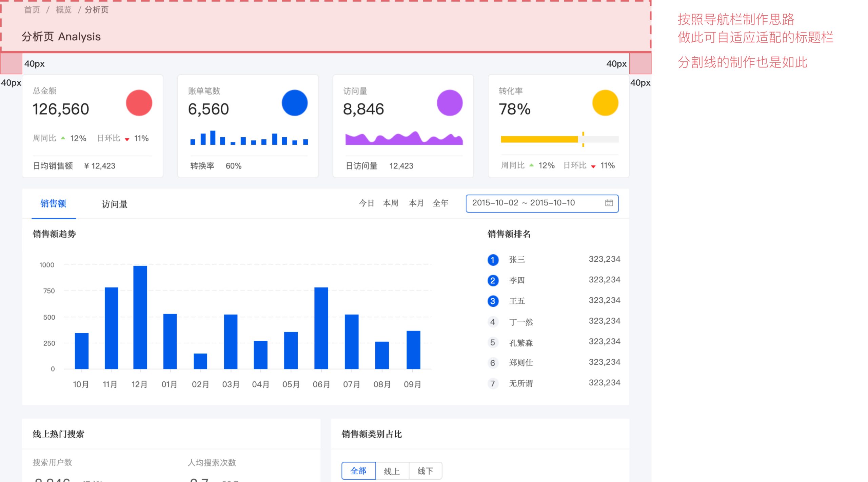Click 张三 in sales ranking list
The image size is (868, 482).
coord(517,260)
